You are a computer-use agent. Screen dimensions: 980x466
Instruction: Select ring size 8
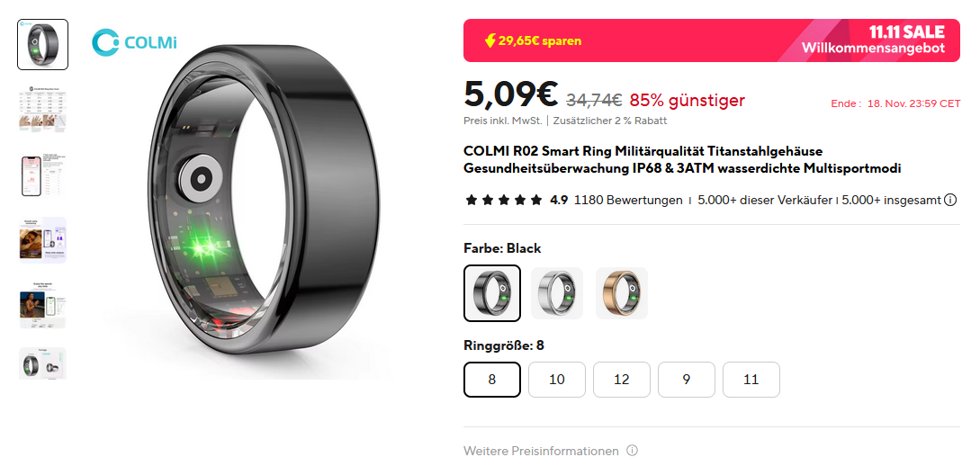[492, 379]
